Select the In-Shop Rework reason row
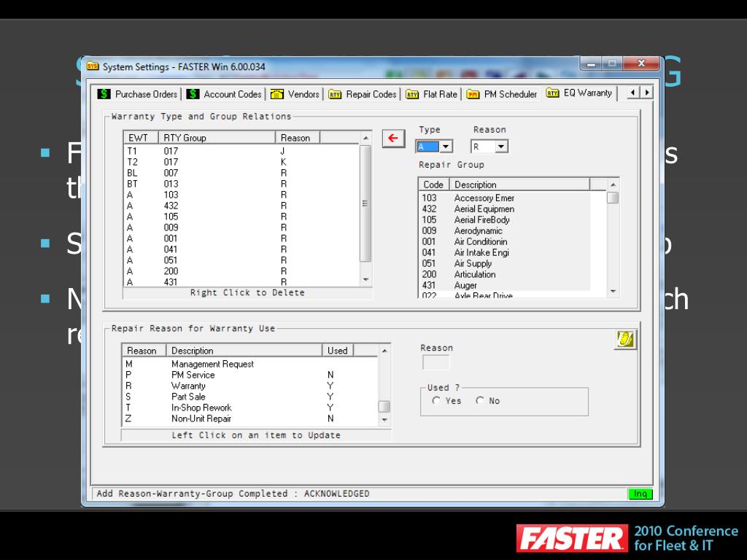747x560 pixels. point(250,408)
